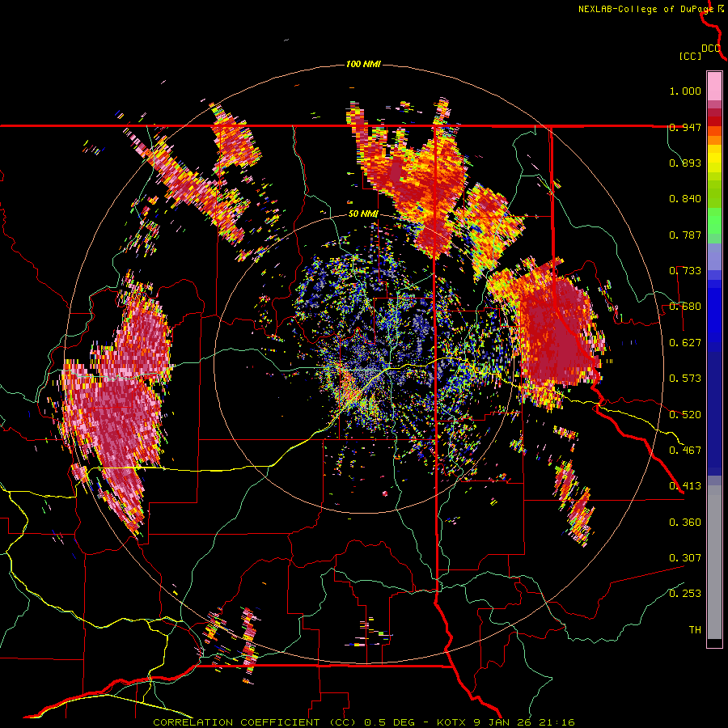This screenshot has width=728, height=728.
Task: Click the 0.413 scale value
Action: pos(685,486)
